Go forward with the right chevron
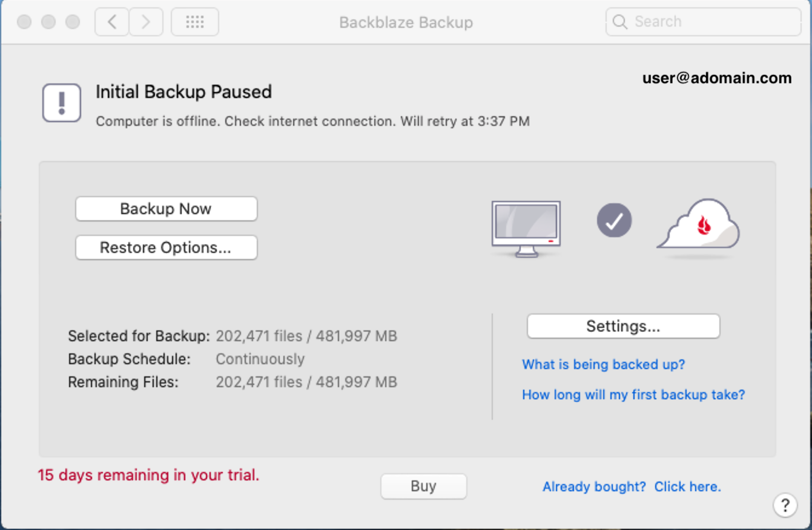Image resolution: width=812 pixels, height=530 pixels. (x=146, y=22)
